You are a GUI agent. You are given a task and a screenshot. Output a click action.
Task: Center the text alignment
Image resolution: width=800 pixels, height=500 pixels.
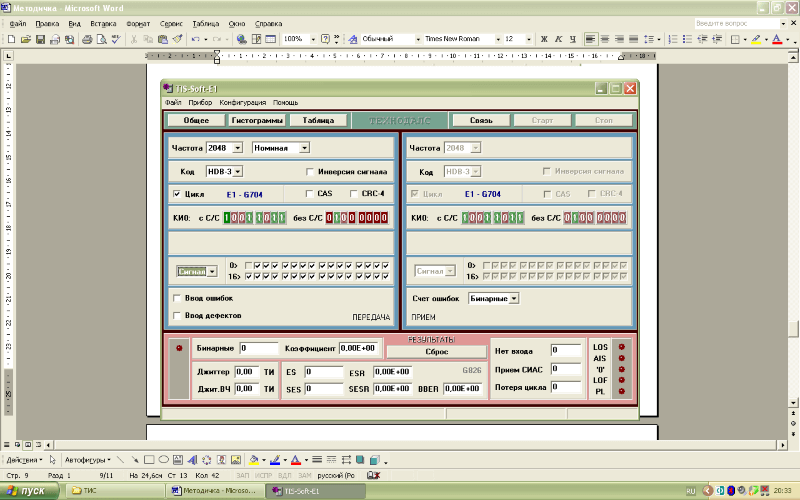(x=605, y=39)
